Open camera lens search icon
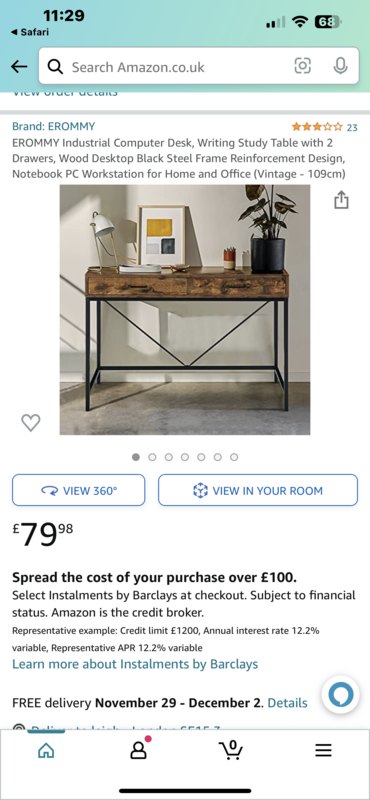Viewport: 370px width, 800px height. [x=303, y=66]
